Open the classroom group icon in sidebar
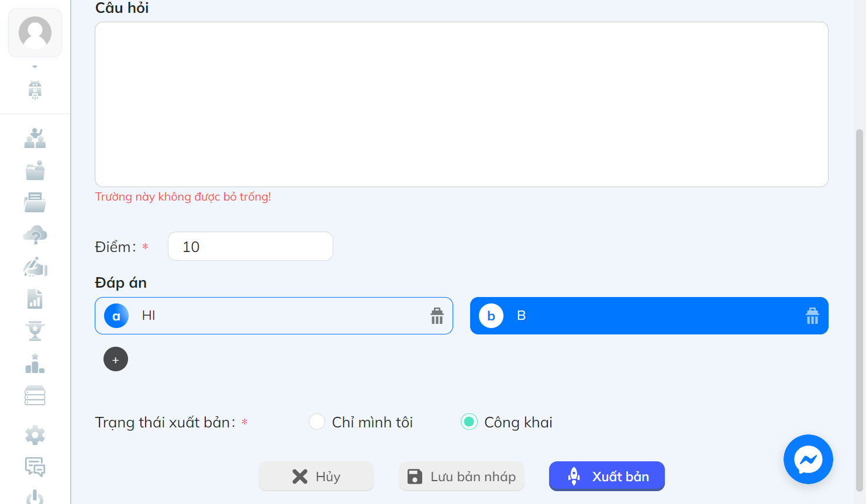The height and width of the screenshot is (504, 866). click(35, 138)
